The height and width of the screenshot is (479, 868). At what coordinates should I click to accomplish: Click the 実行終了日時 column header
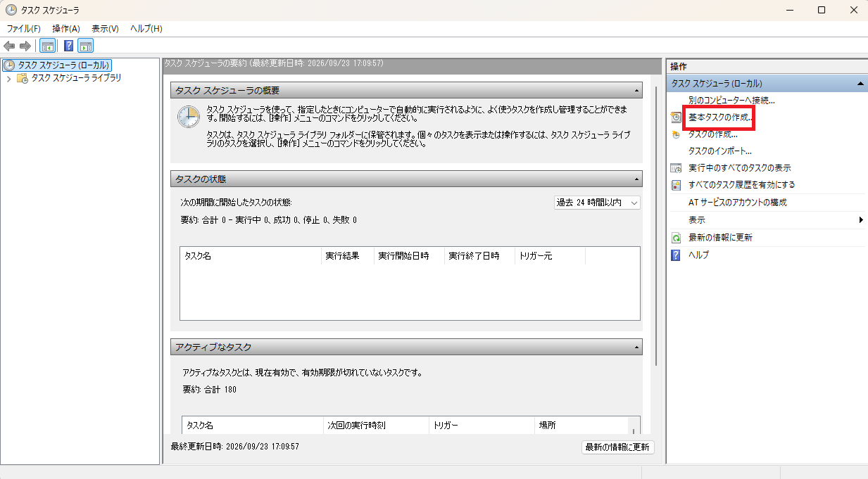point(479,256)
